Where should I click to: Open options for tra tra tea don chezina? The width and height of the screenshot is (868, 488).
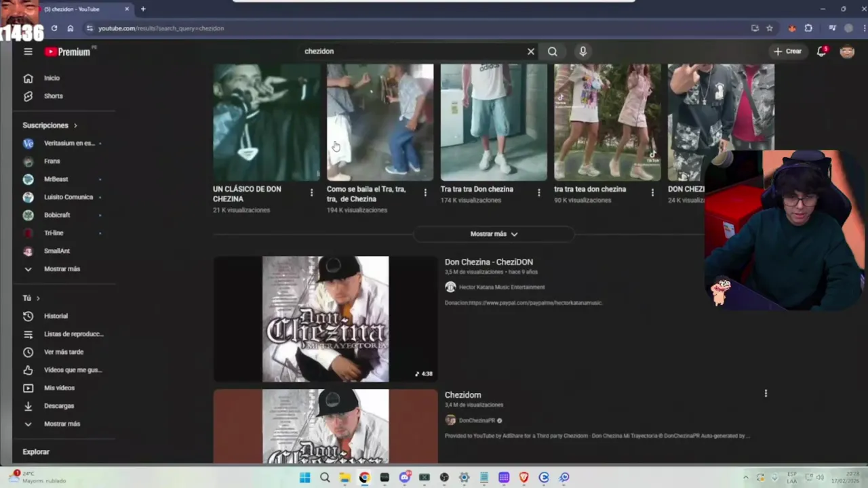tap(652, 193)
